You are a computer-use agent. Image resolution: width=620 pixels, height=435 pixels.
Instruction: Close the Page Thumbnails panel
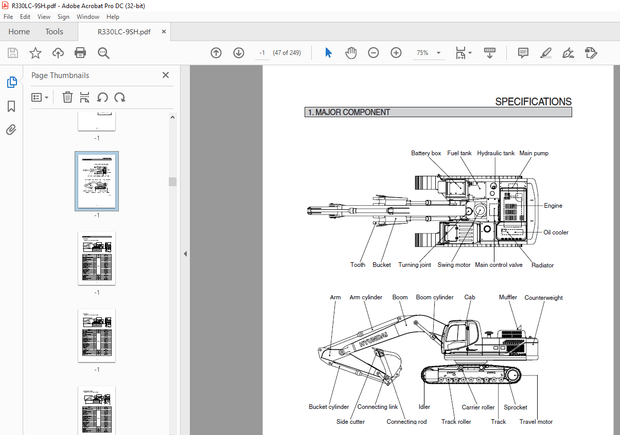pyautogui.click(x=166, y=75)
